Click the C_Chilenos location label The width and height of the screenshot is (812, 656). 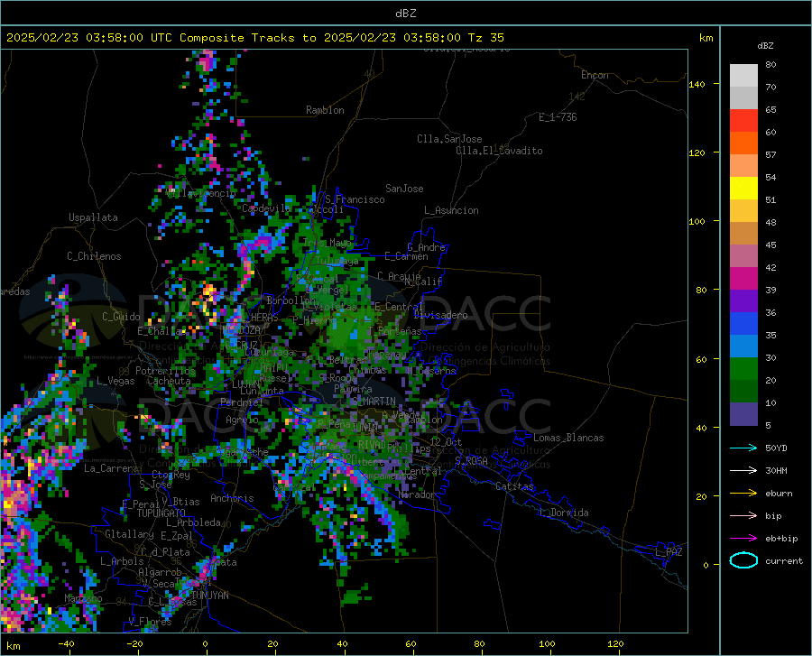pos(94,256)
